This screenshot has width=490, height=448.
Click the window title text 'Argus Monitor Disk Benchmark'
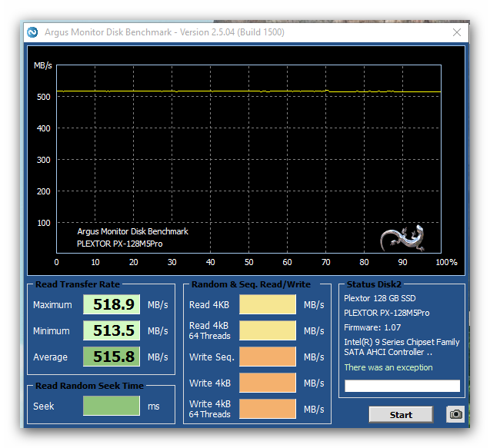coord(108,32)
